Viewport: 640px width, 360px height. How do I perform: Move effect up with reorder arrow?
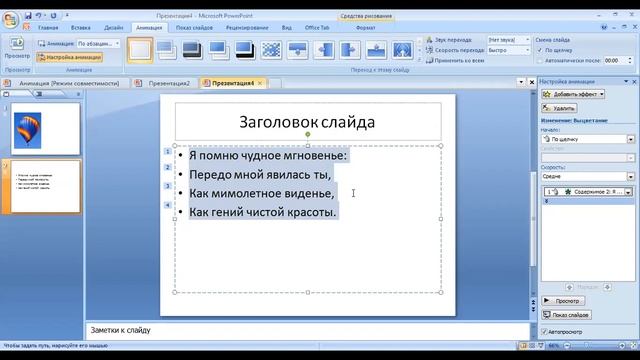tap(569, 287)
